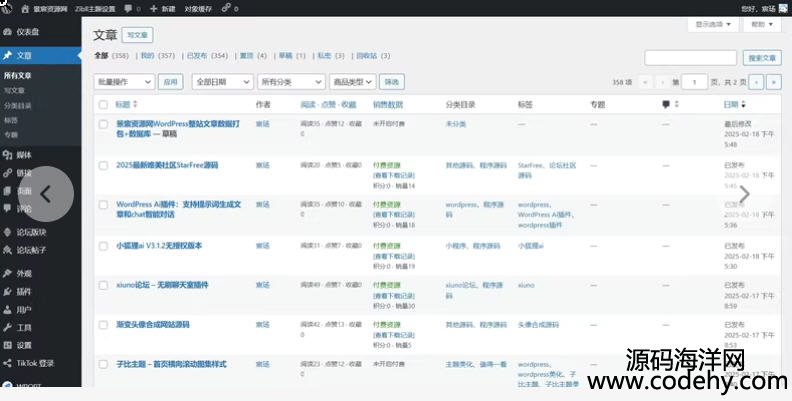
Task: Select 分类目录 in the sidebar submenu
Action: 18,106
